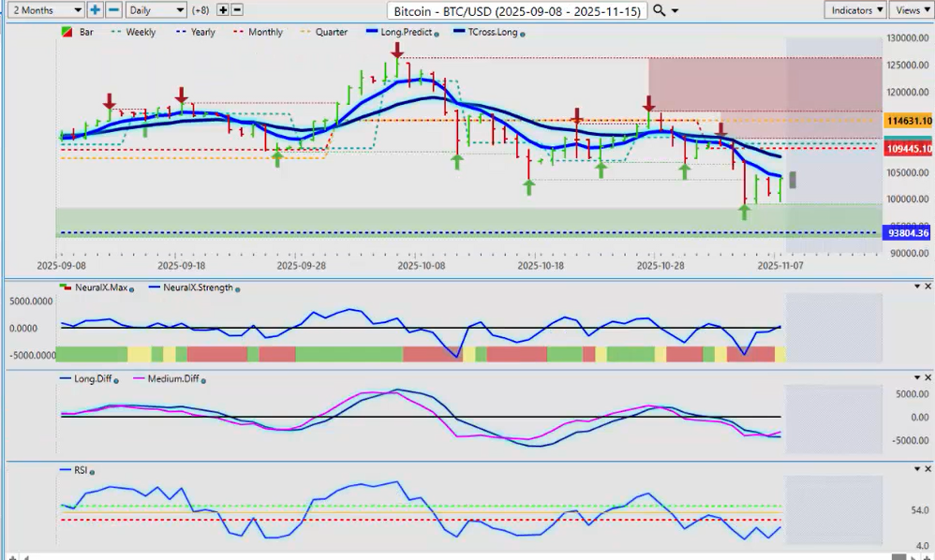Click the black plus button beside (+8)
935x560 pixels.
(222, 10)
